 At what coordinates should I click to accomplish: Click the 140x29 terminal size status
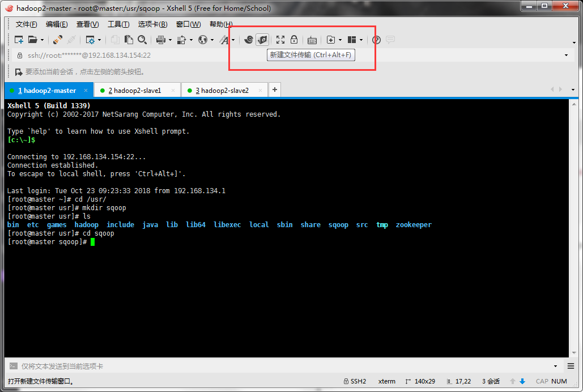(420, 381)
